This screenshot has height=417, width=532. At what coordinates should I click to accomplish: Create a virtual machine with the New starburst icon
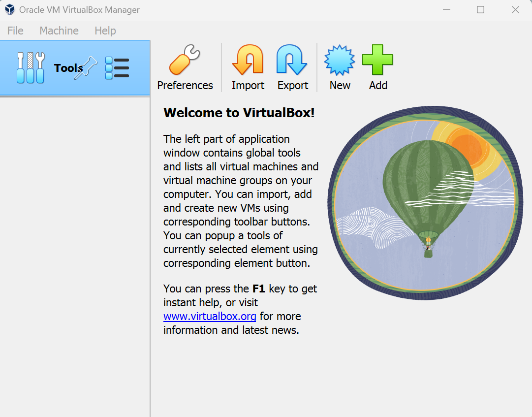pyautogui.click(x=340, y=60)
